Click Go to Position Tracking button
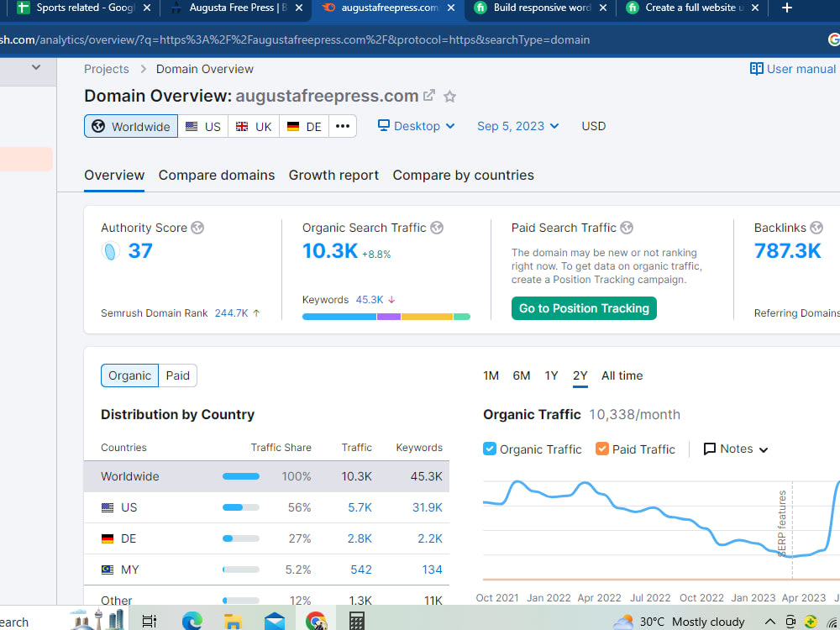 tap(584, 308)
